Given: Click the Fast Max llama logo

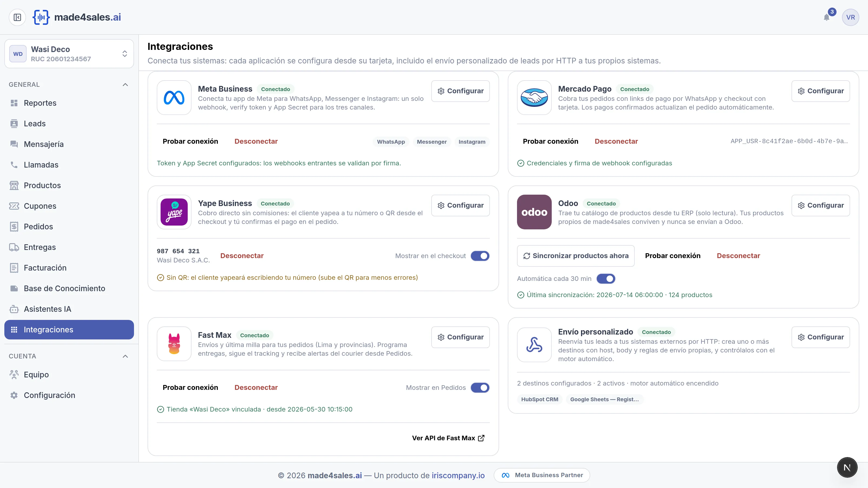Looking at the screenshot, I should (x=174, y=344).
